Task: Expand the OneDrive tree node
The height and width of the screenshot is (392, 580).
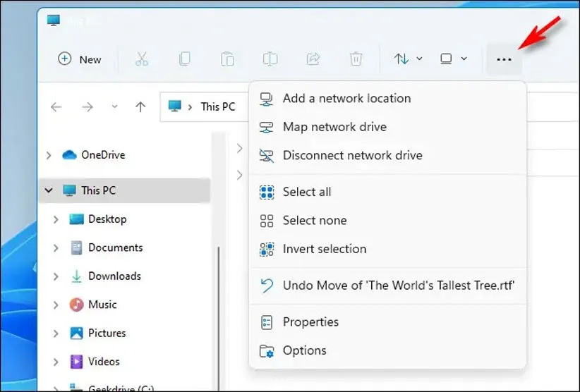Action: point(49,155)
